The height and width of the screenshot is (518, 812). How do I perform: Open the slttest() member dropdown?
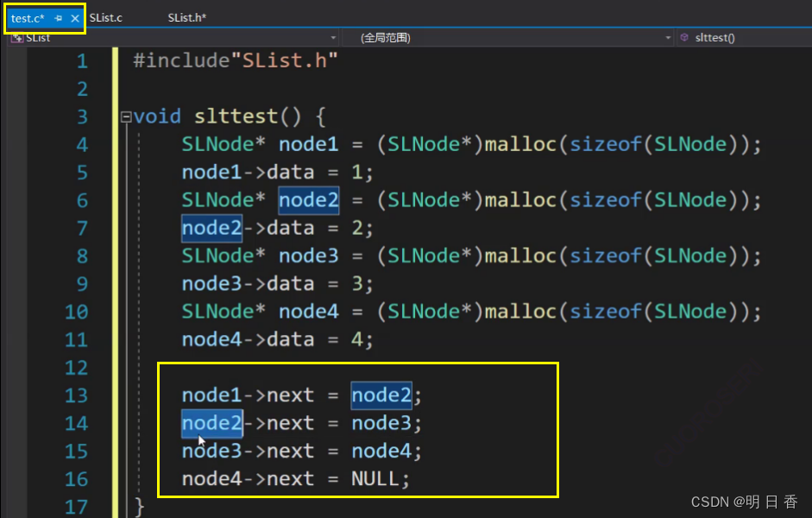tap(744, 38)
